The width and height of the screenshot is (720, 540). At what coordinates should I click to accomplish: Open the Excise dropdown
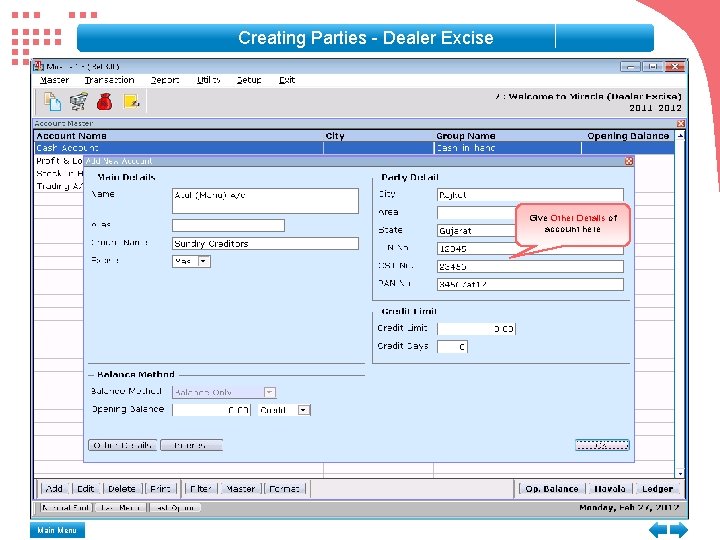[x=203, y=261]
